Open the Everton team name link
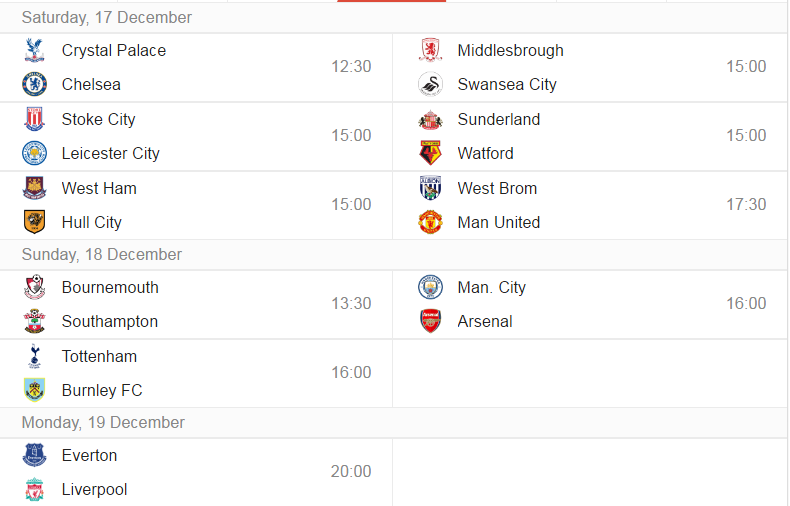The image size is (790, 506). tap(89, 456)
